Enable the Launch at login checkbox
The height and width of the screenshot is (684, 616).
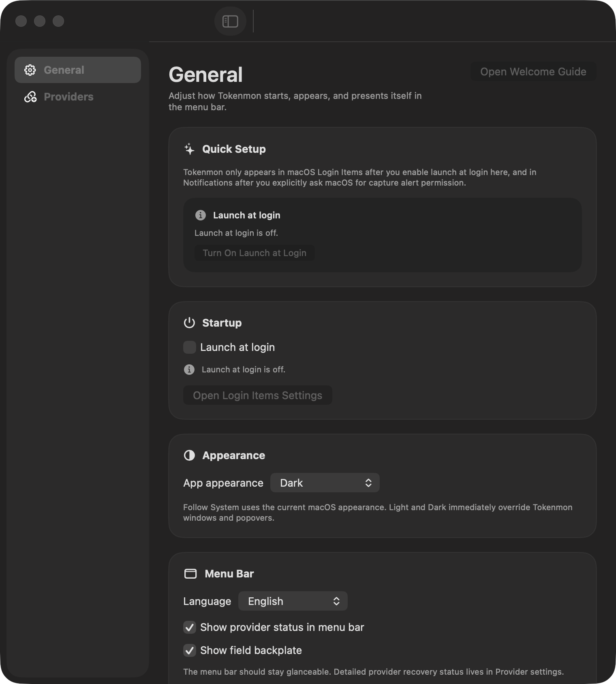[x=190, y=347]
